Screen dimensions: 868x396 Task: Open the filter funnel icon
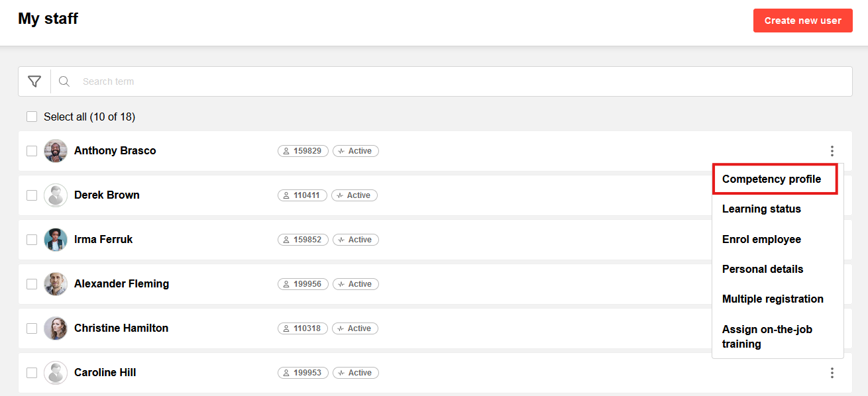point(34,81)
